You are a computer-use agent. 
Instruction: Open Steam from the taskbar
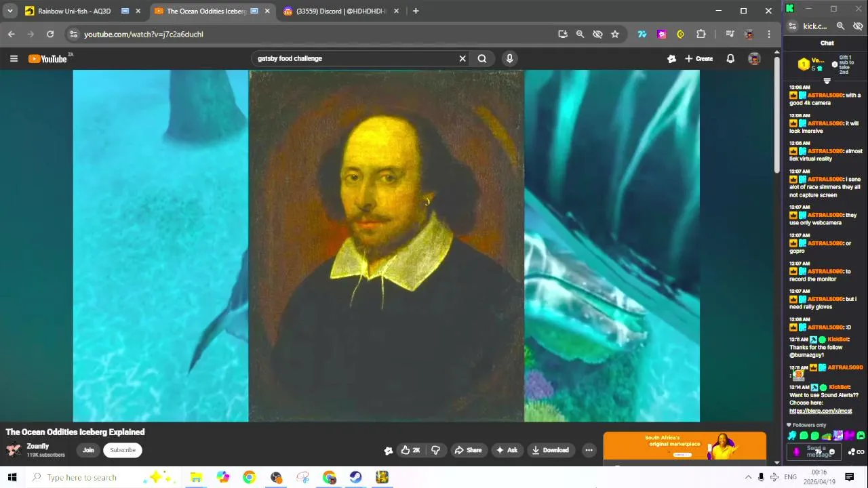pos(355,477)
